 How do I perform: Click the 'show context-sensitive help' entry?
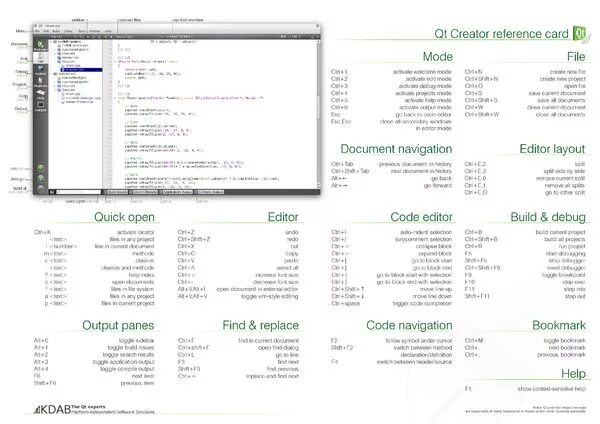pos(551,389)
